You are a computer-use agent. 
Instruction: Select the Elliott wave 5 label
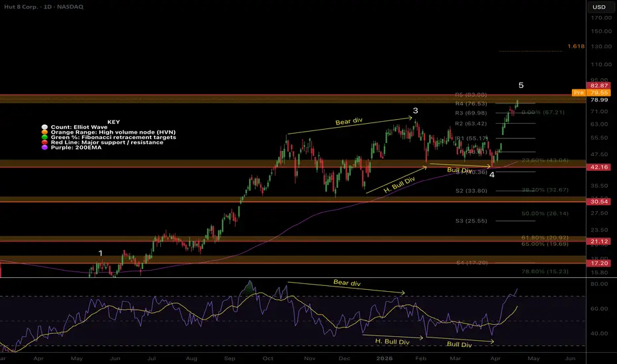click(521, 85)
